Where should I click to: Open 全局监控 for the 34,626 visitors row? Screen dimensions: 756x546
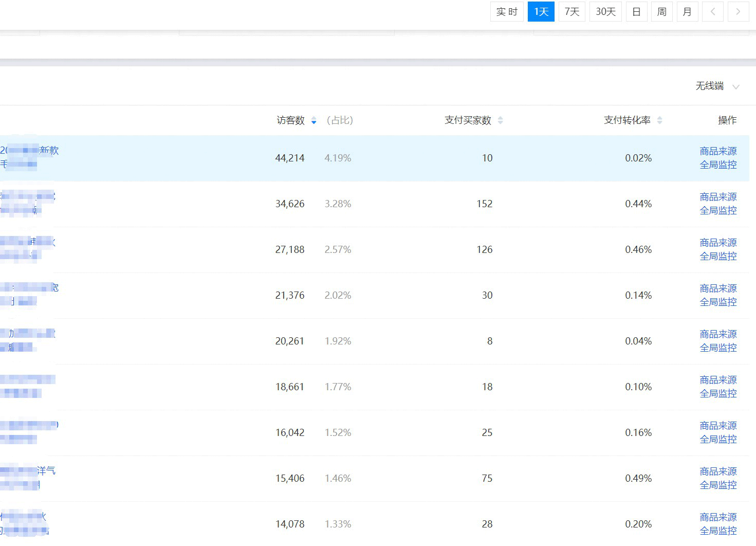pos(718,211)
